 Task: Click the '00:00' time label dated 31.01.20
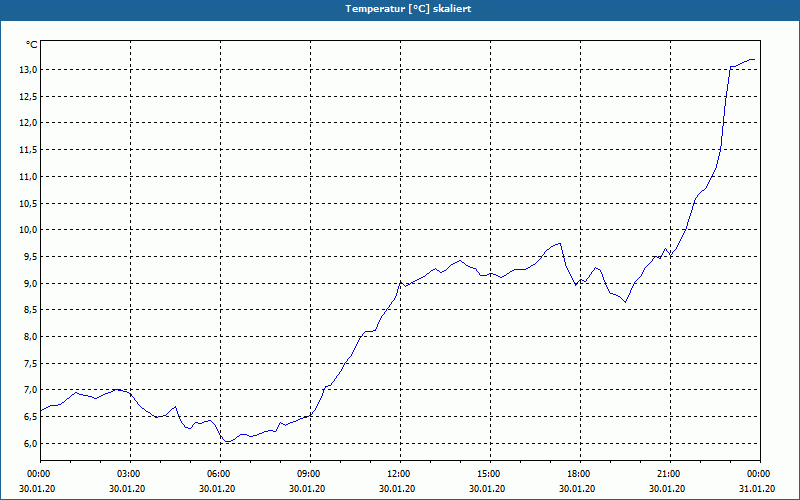click(760, 474)
